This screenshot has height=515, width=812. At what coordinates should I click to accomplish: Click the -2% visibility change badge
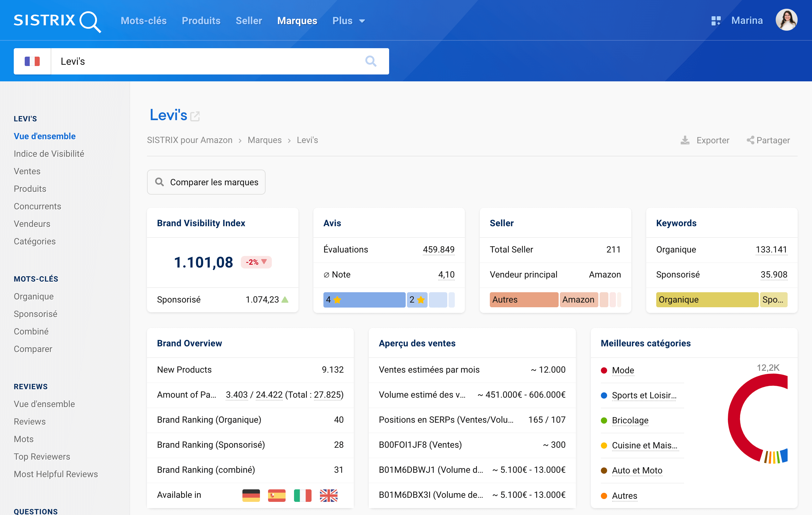click(x=256, y=262)
